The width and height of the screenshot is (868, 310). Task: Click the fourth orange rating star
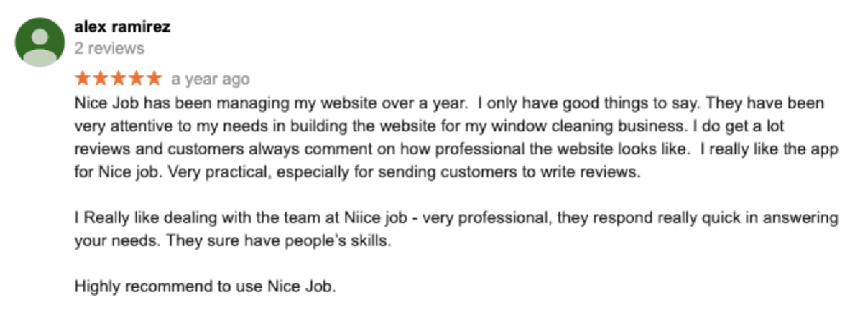tap(137, 78)
